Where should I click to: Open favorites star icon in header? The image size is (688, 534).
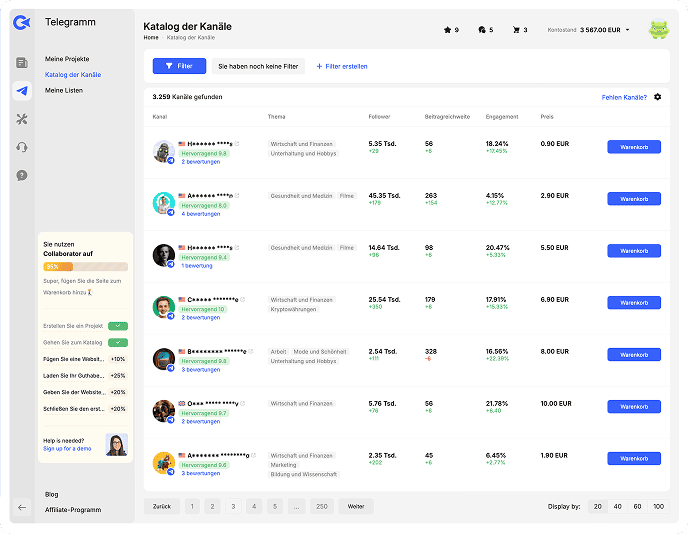click(x=448, y=30)
